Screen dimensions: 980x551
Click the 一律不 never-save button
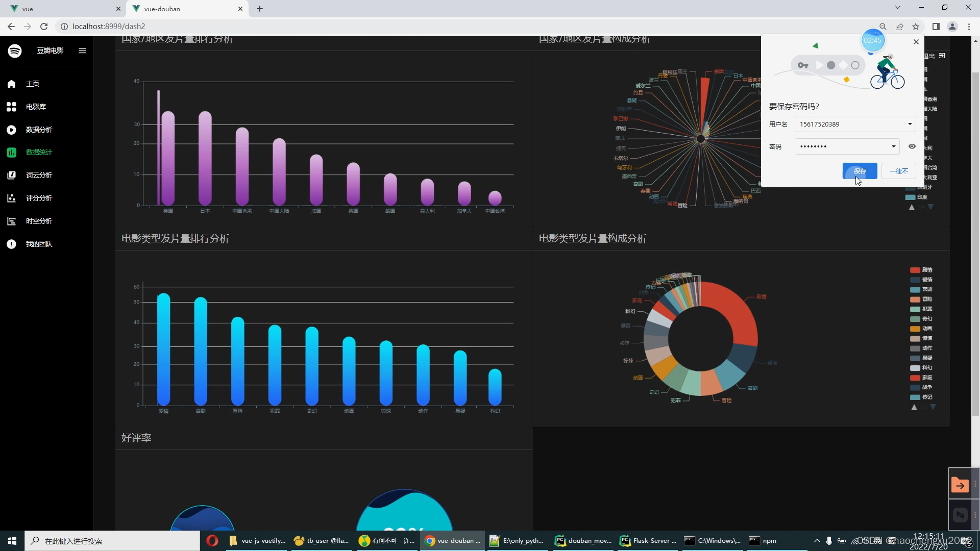click(898, 171)
